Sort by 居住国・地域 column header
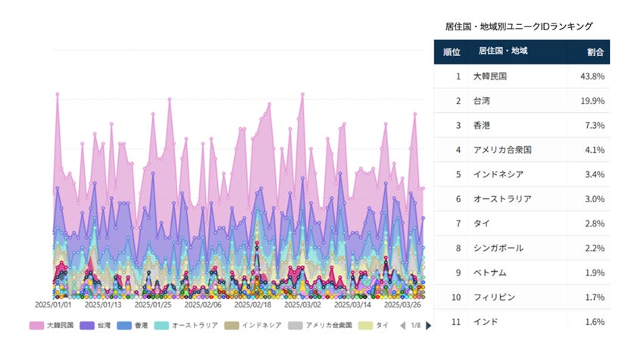Image resolution: width=644 pixels, height=359 pixels. [503, 52]
